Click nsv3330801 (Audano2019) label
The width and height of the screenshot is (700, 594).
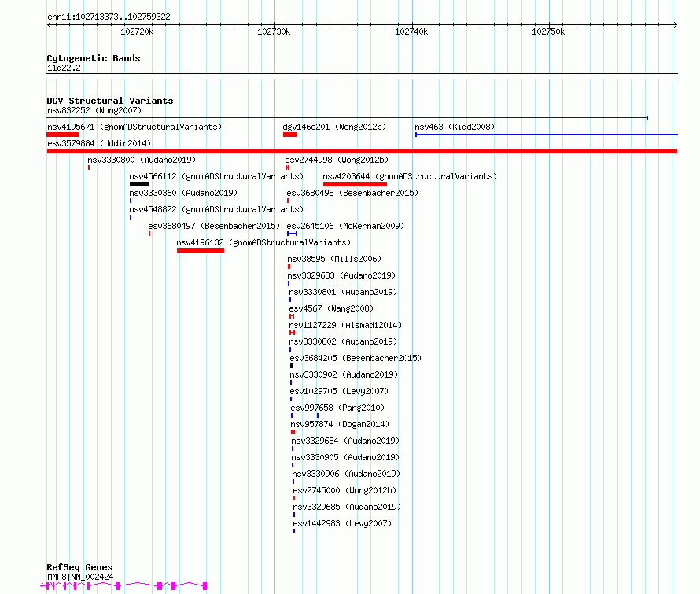click(343, 292)
